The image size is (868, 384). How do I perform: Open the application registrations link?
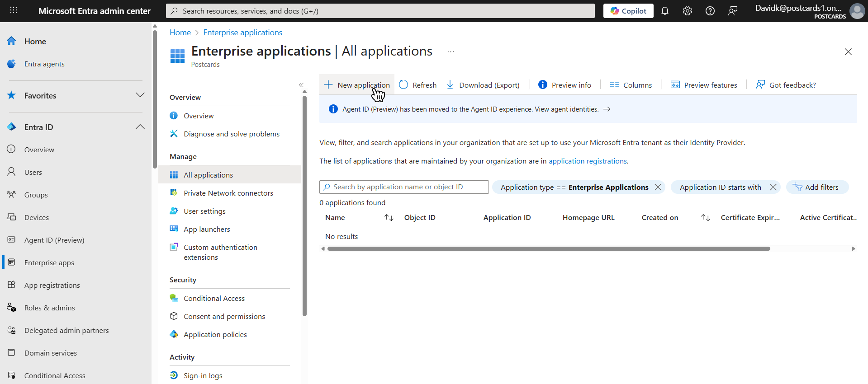pyautogui.click(x=588, y=161)
